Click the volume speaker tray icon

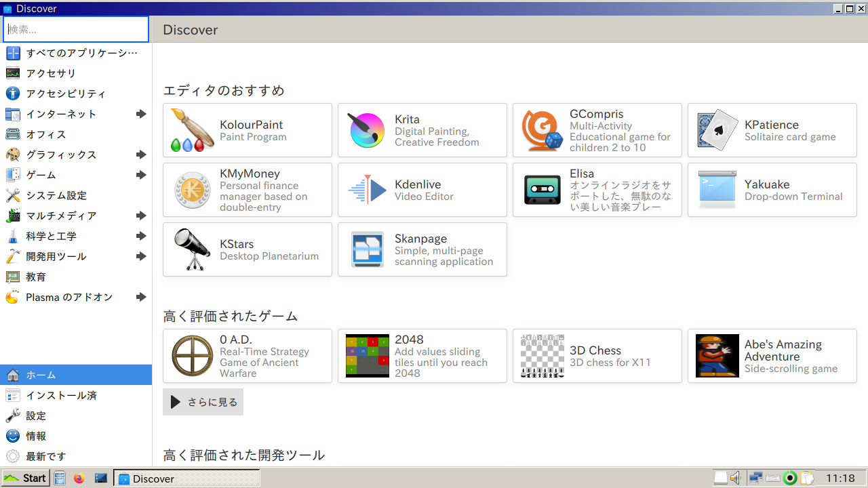[x=736, y=478]
